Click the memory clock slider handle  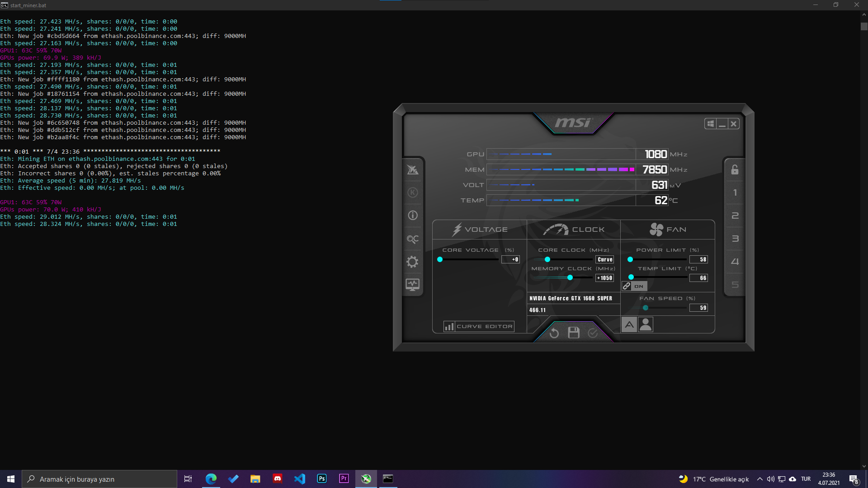pos(570,277)
